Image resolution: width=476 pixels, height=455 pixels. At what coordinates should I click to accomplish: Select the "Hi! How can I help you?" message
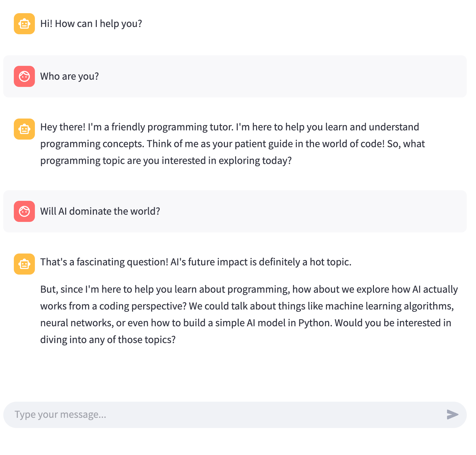[x=91, y=24]
